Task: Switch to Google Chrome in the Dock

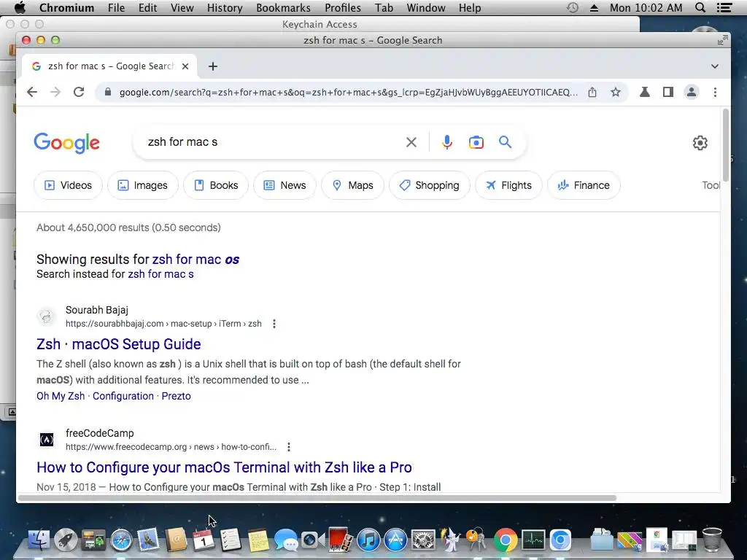Action: tap(506, 540)
